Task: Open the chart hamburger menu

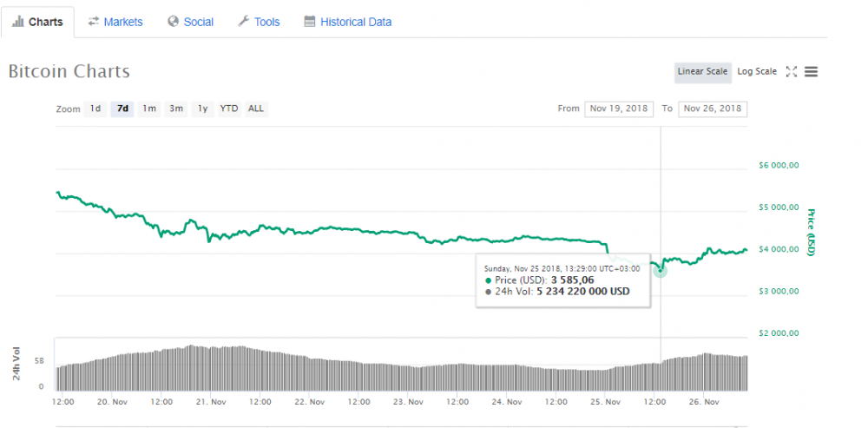Action: [811, 71]
